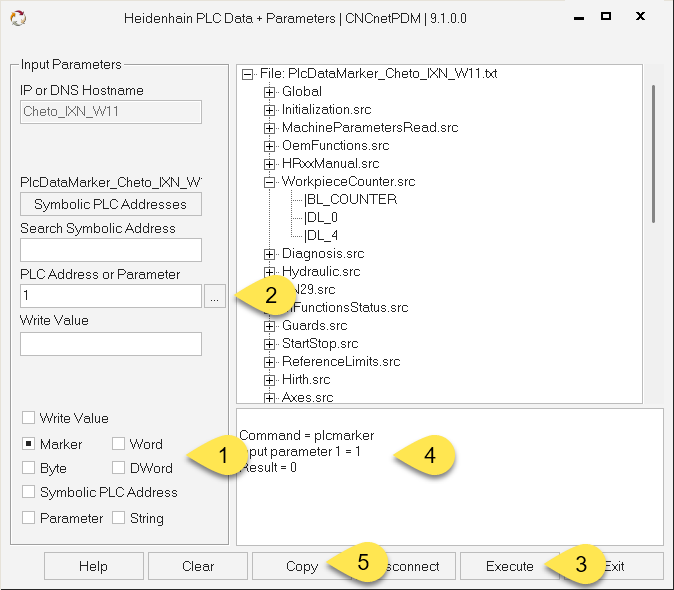Expand OemFunctions.src node
674x590 pixels.
coord(269,146)
